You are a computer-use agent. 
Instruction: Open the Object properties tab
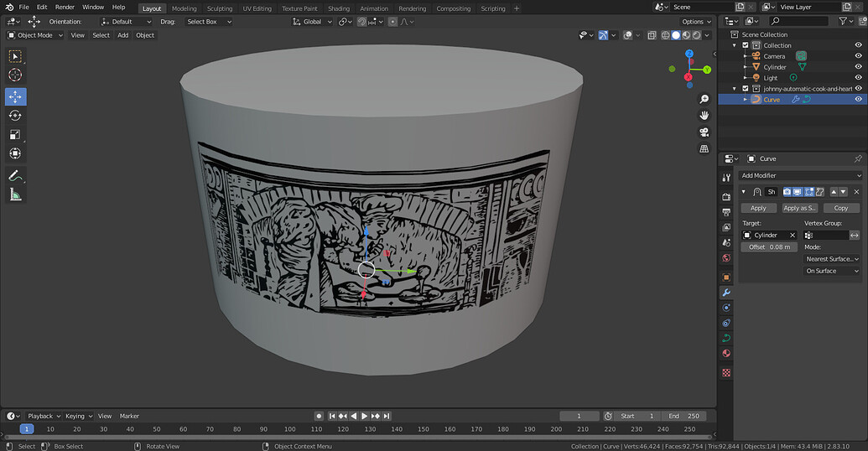point(726,277)
